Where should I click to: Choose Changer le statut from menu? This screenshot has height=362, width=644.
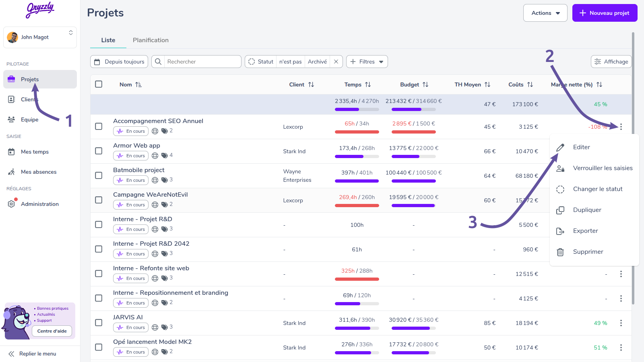(x=594, y=189)
